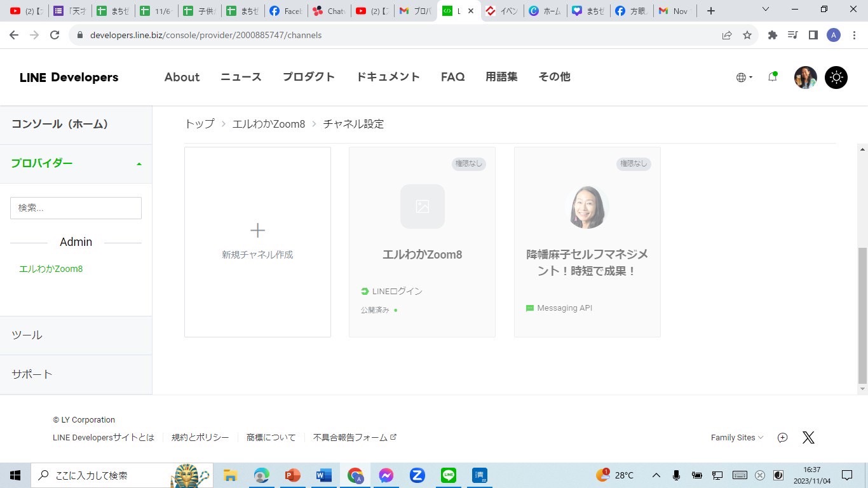Open LINE app from the taskbar
The height and width of the screenshot is (488, 868).
click(449, 475)
